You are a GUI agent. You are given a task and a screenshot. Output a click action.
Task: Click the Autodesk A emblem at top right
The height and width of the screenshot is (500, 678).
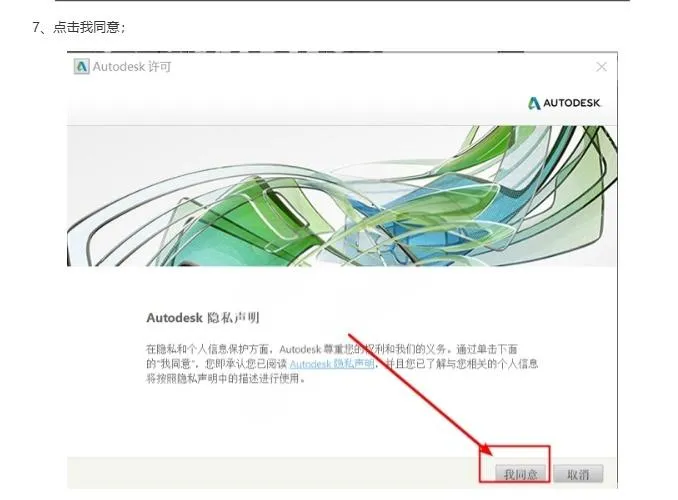tap(534, 103)
